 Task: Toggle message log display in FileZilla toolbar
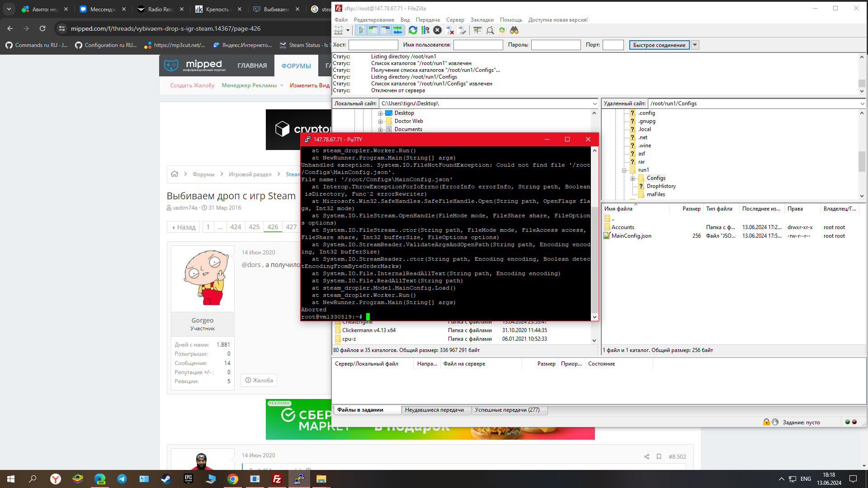point(361,30)
